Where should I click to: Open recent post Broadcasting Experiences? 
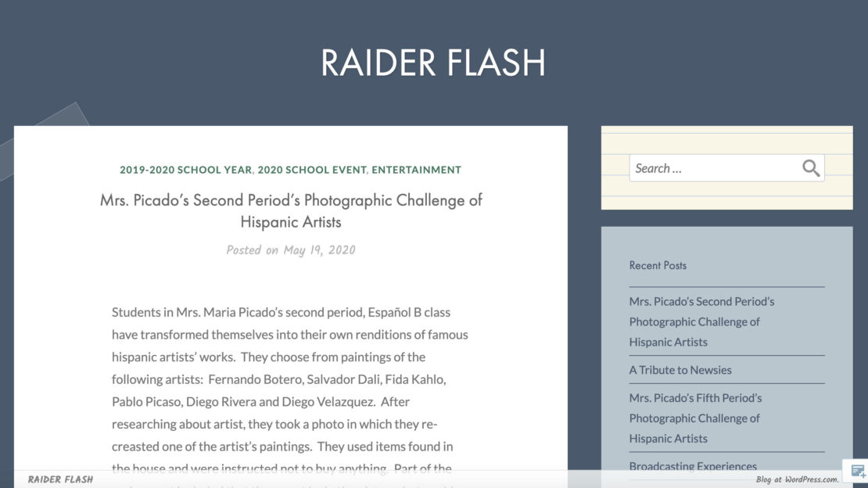click(693, 466)
